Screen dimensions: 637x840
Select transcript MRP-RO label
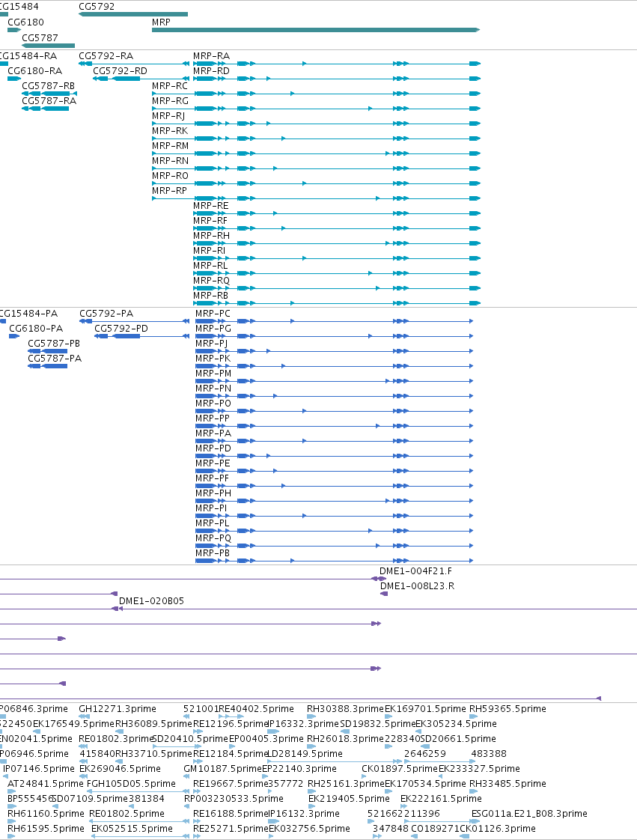tap(170, 176)
